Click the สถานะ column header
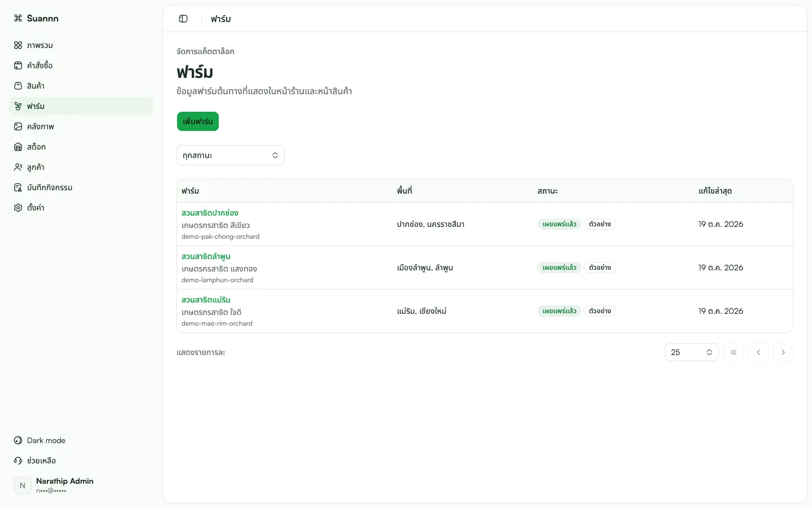 coord(548,191)
